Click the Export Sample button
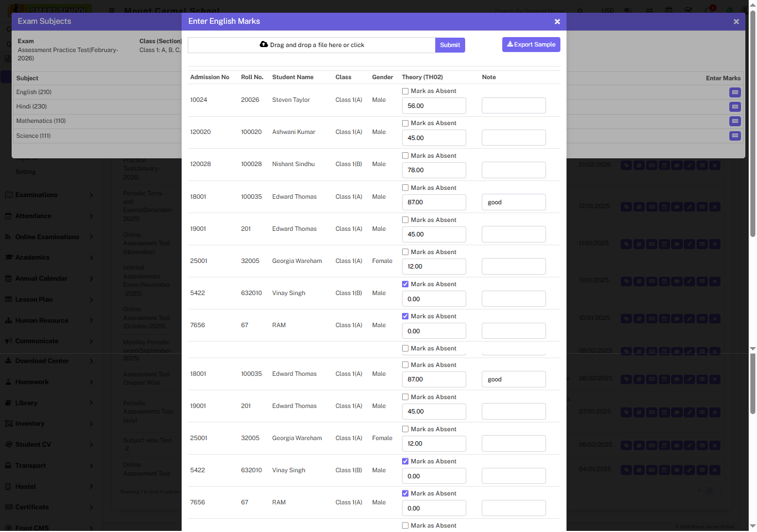 (x=531, y=45)
